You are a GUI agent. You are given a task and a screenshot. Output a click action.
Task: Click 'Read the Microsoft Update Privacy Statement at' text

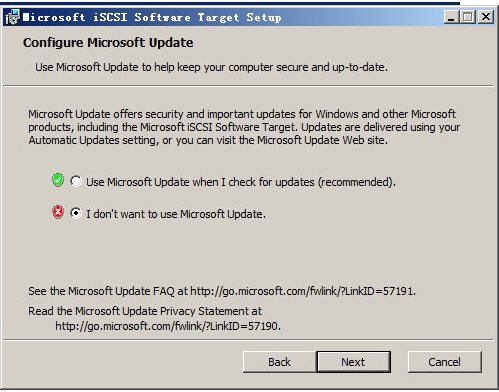click(x=145, y=311)
